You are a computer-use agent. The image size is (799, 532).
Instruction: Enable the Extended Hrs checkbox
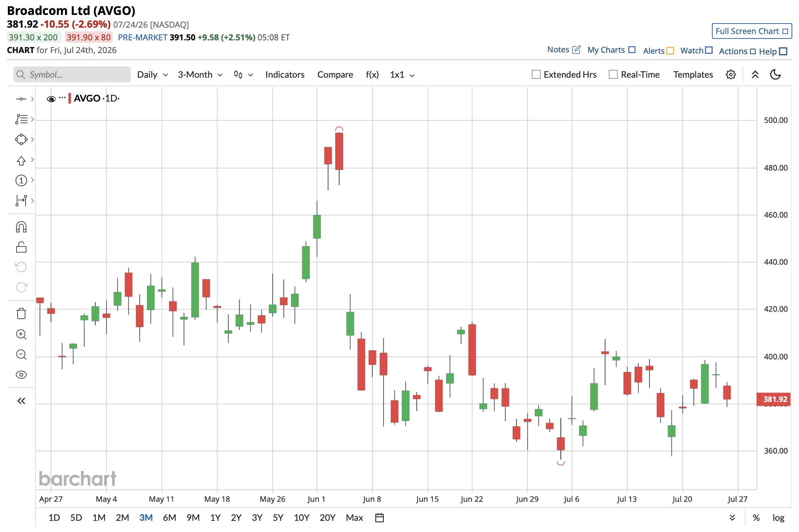tap(536, 74)
